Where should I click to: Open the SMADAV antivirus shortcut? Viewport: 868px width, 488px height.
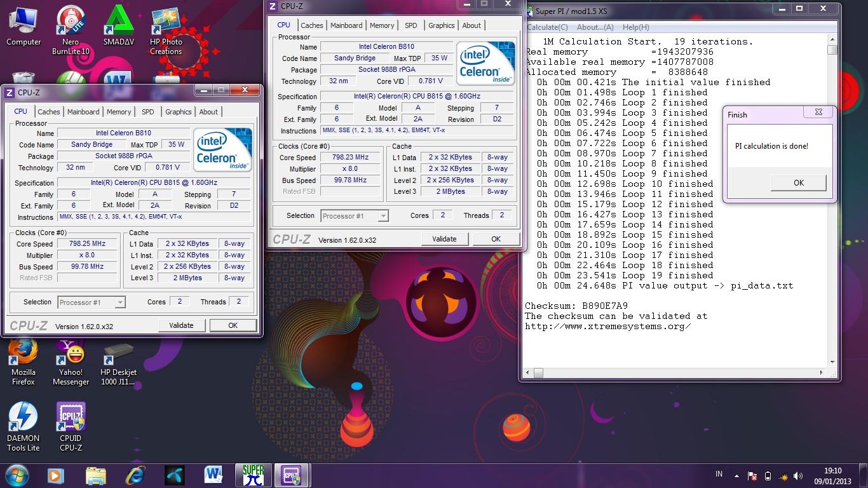[x=118, y=27]
